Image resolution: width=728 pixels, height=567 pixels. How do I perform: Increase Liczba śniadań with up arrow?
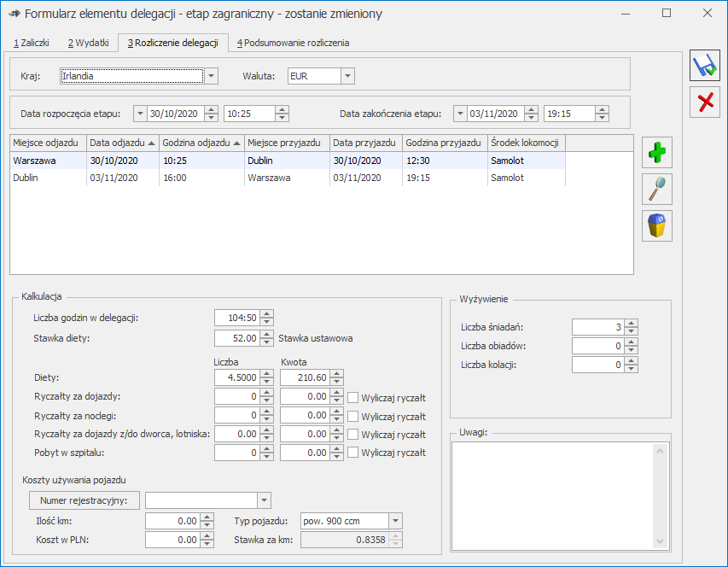tap(631, 323)
